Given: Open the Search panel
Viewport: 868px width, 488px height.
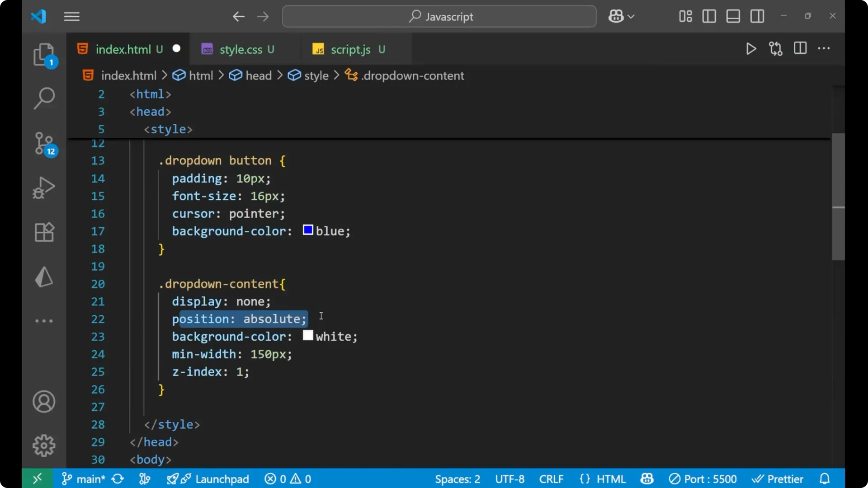Looking at the screenshot, I should (x=44, y=98).
